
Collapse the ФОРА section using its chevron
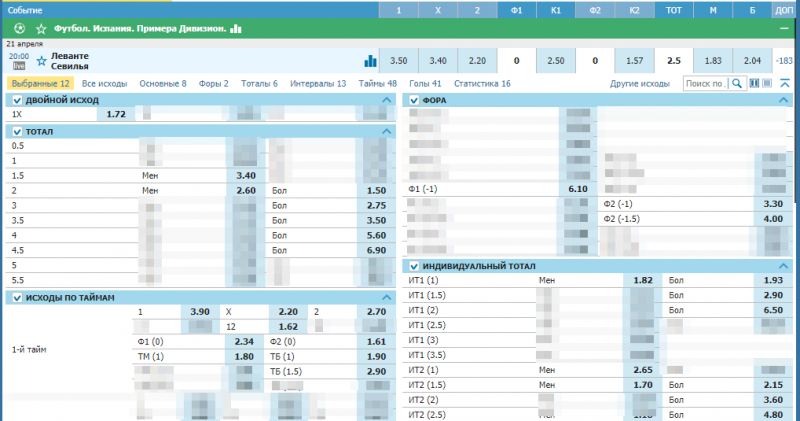pos(785,100)
